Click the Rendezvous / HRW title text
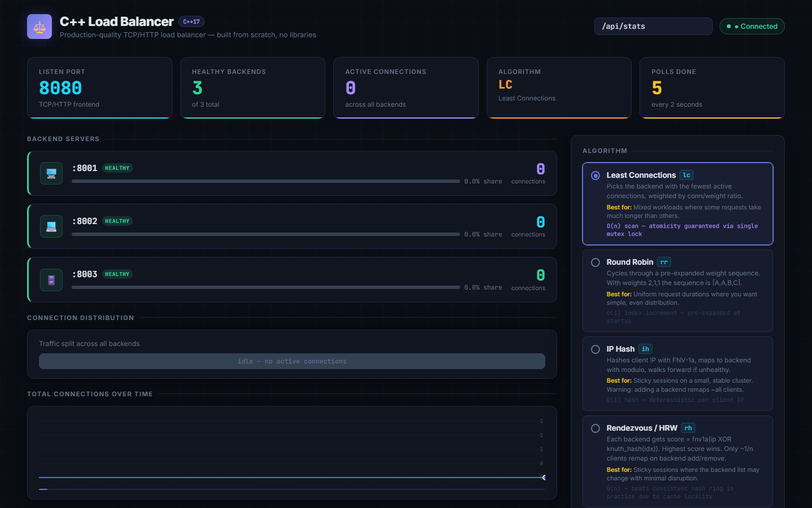812x508 pixels. point(642,428)
